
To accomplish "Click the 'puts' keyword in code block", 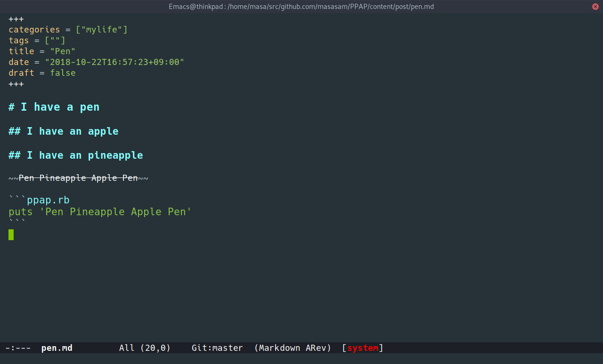I will 21,212.
